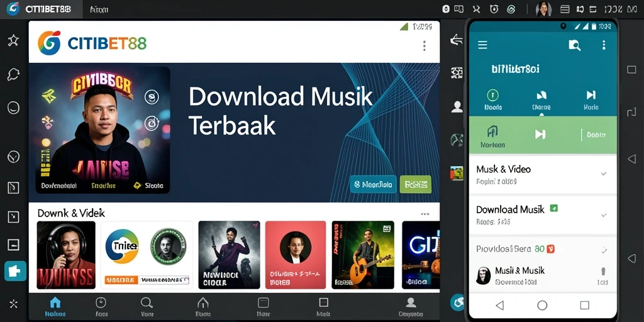This screenshot has height=322, width=644.
Task: Expand the Providos row chevron
Action: click(x=604, y=250)
